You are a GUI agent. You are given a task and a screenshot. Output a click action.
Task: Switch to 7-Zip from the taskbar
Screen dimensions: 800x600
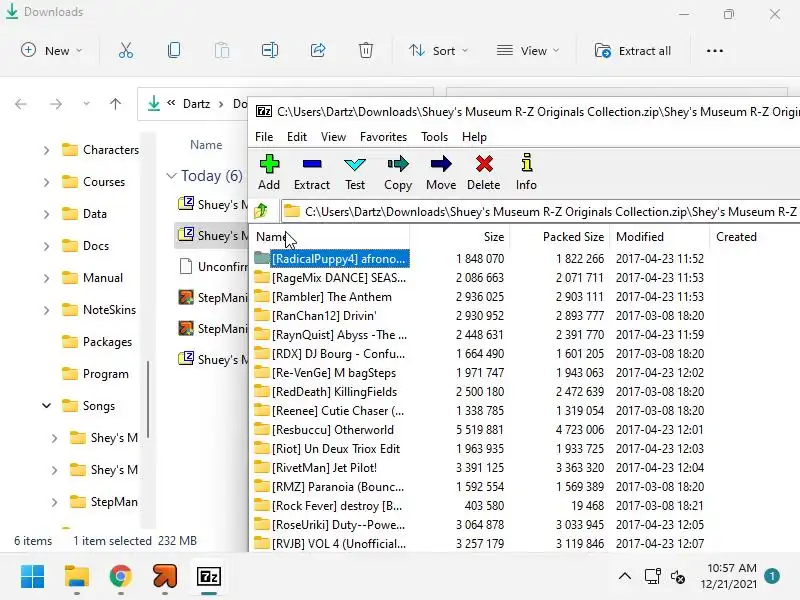point(209,577)
